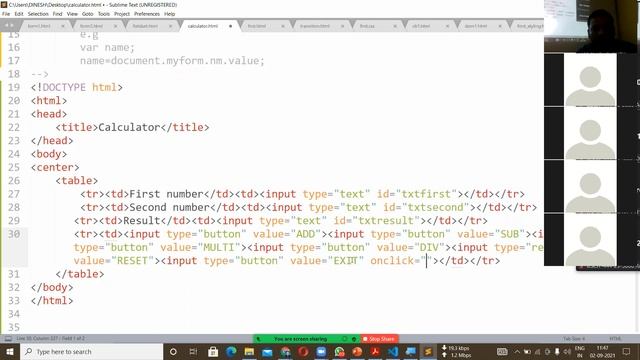Open the Windows Start menu
The image size is (640, 360).
[10, 351]
